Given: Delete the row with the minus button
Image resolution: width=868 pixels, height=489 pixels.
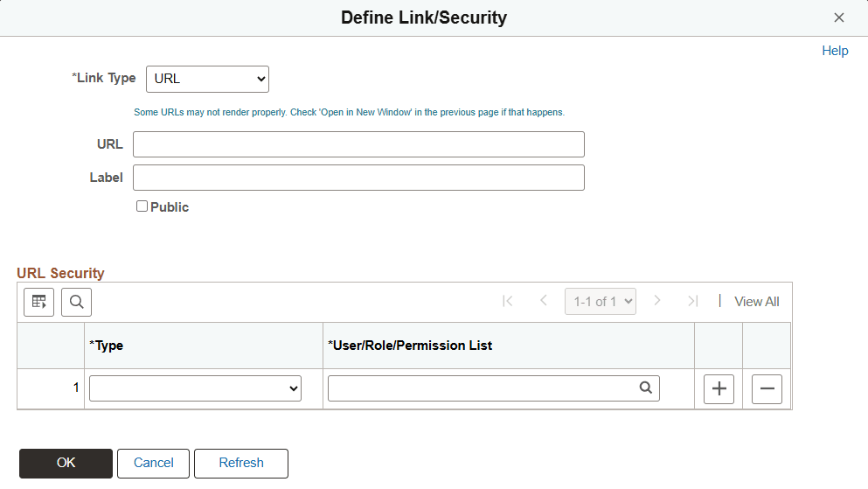Looking at the screenshot, I should coord(767,389).
